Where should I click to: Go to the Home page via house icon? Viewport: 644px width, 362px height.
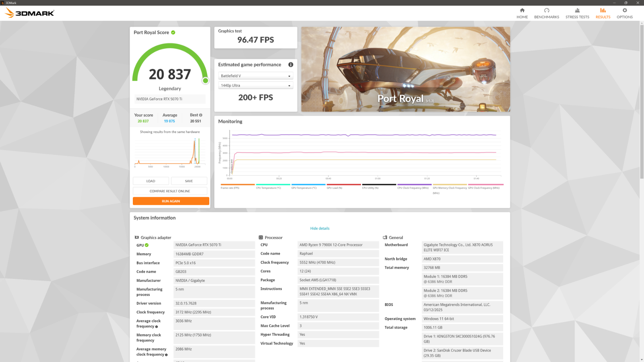(x=522, y=10)
